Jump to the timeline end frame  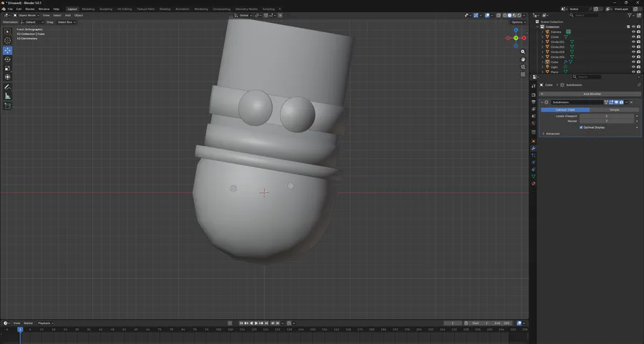[267, 323]
